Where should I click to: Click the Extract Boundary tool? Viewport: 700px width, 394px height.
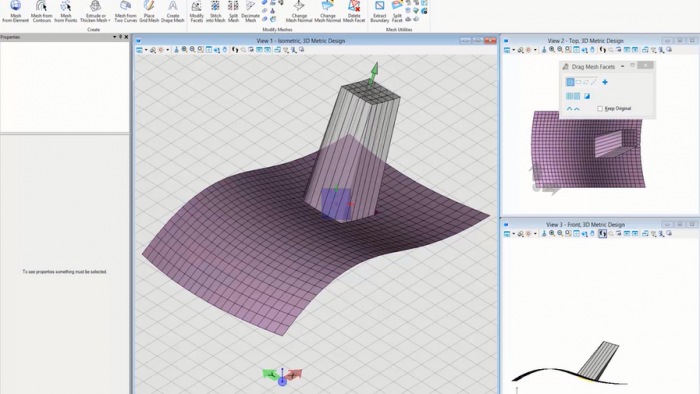(x=379, y=11)
